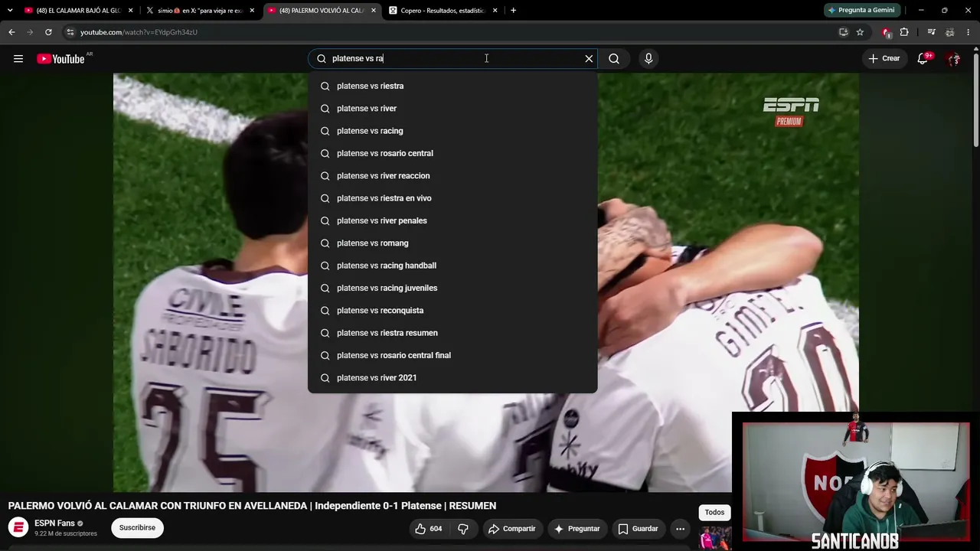Expand the tab search dropdown arrow
The height and width of the screenshot is (551, 980).
[x=10, y=11]
